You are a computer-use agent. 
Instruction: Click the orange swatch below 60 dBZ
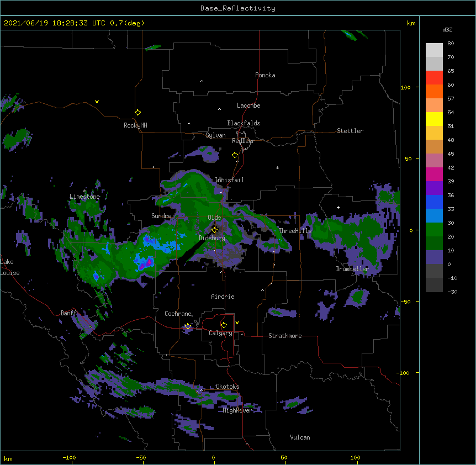tap(434, 91)
